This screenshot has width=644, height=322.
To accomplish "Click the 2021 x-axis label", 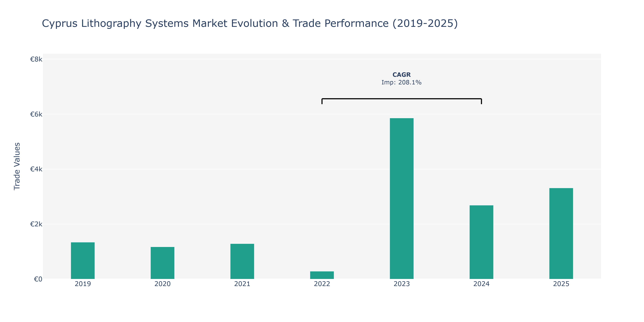I will coord(242,284).
